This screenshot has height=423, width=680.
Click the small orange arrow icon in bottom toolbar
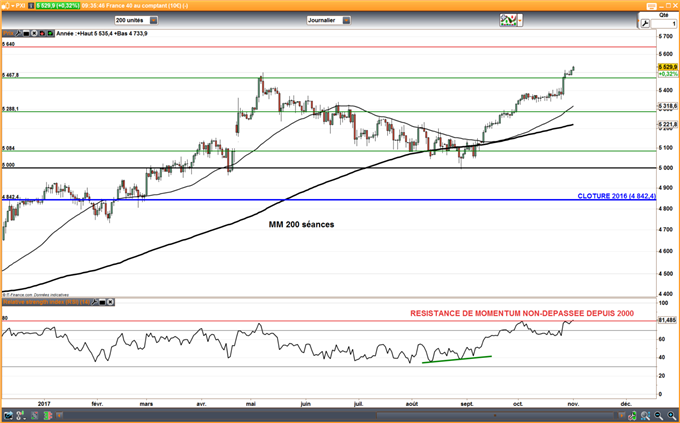click(59, 415)
